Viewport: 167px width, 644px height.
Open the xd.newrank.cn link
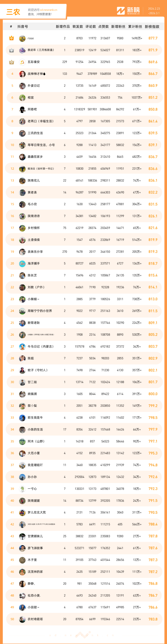point(48,10)
